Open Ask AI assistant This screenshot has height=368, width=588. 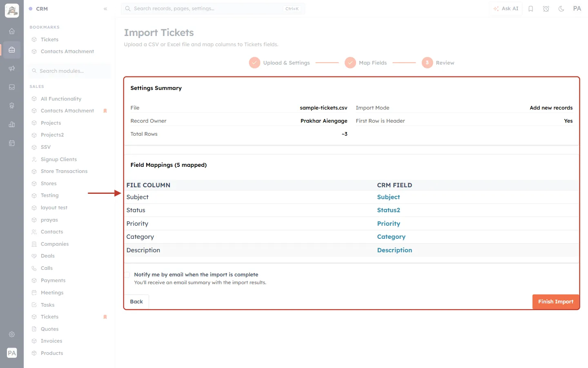click(x=506, y=9)
